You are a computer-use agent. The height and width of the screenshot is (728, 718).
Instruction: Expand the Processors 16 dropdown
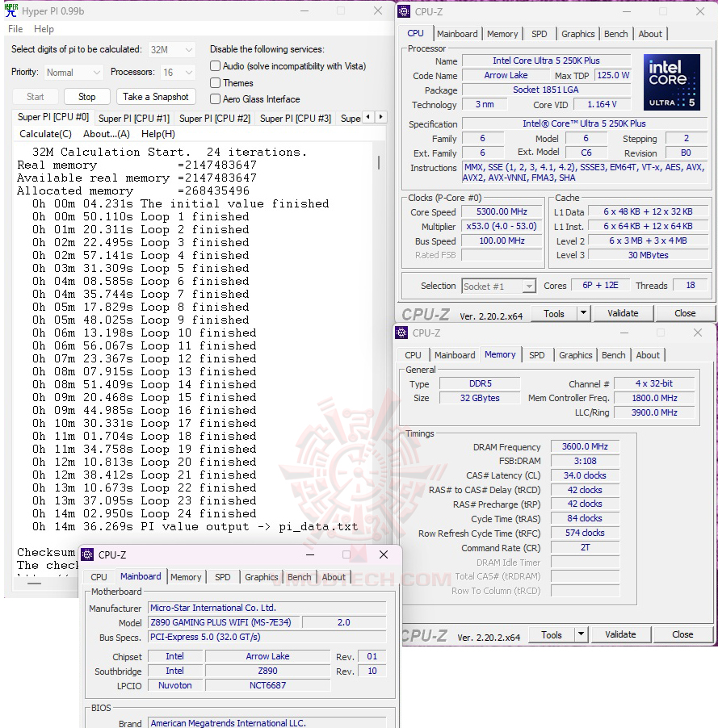click(178, 73)
